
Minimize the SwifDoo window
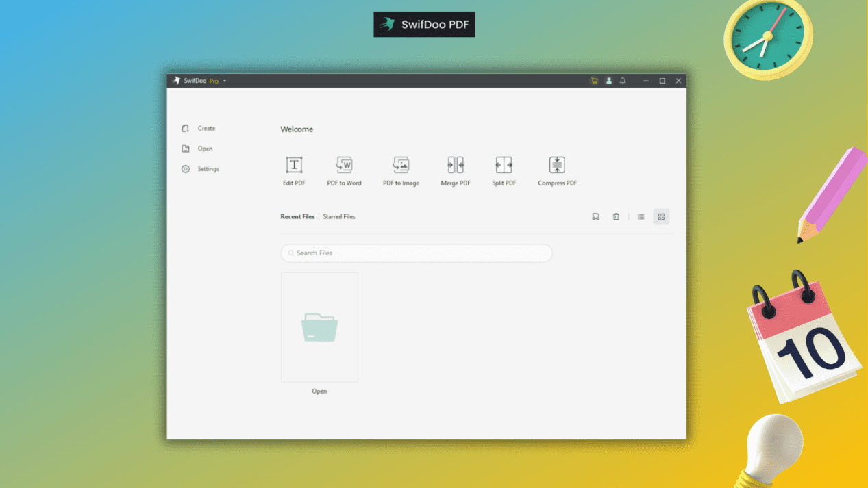pyautogui.click(x=645, y=81)
